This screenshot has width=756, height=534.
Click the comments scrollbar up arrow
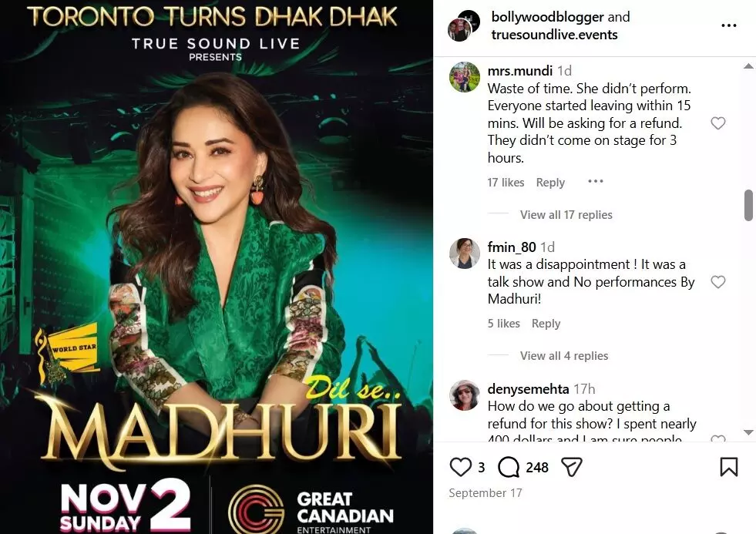click(x=748, y=66)
